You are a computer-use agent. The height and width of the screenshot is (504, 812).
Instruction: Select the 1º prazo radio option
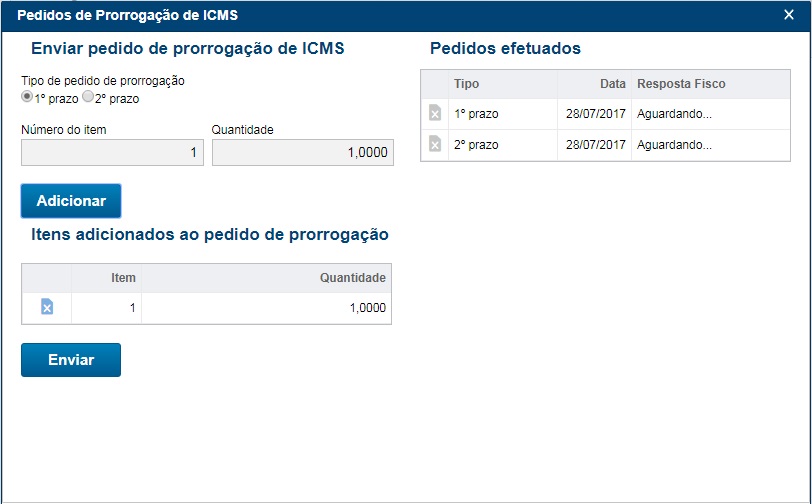click(x=27, y=98)
